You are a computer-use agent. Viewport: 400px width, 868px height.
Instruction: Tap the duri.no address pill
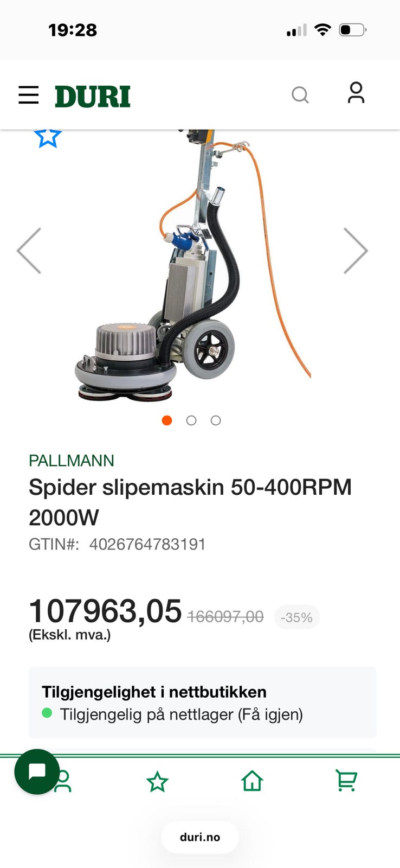tap(200, 837)
